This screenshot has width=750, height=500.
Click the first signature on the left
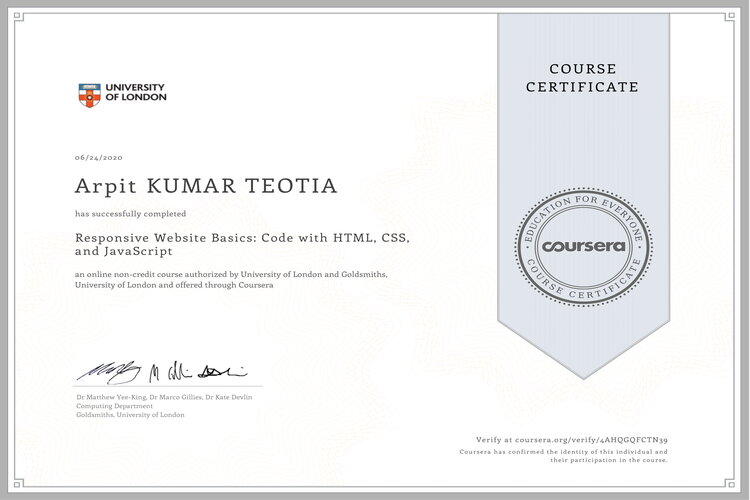[110, 371]
